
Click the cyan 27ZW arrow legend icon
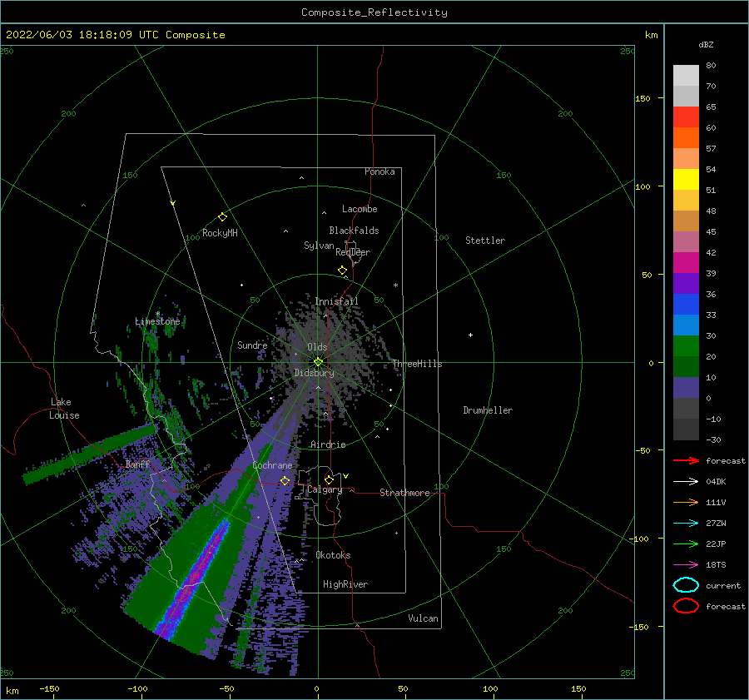(x=686, y=524)
